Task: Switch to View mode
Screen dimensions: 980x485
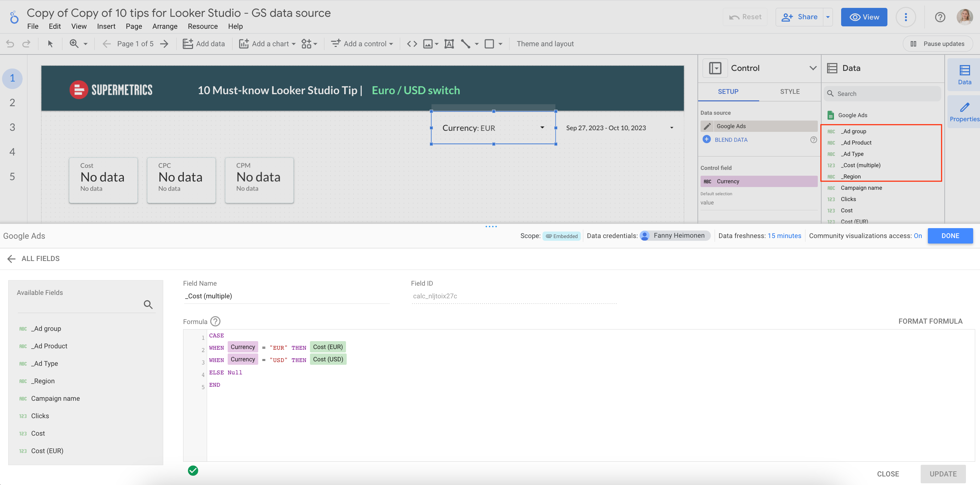Action: 864,17
